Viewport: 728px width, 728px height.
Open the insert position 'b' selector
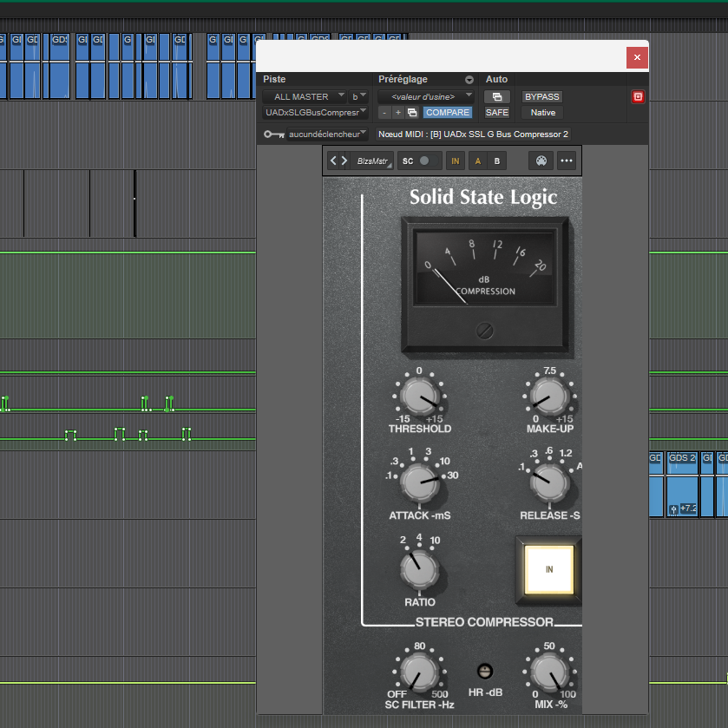[358, 96]
